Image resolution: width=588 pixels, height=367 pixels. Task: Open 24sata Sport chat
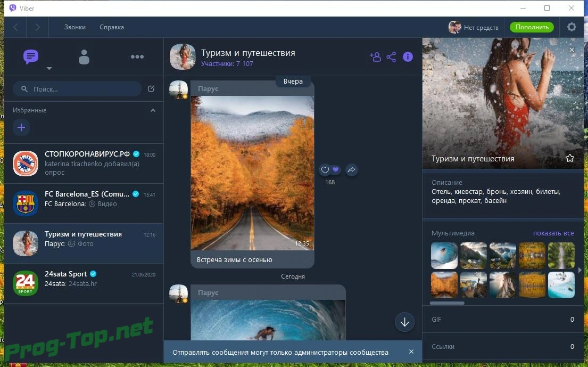[x=84, y=284]
